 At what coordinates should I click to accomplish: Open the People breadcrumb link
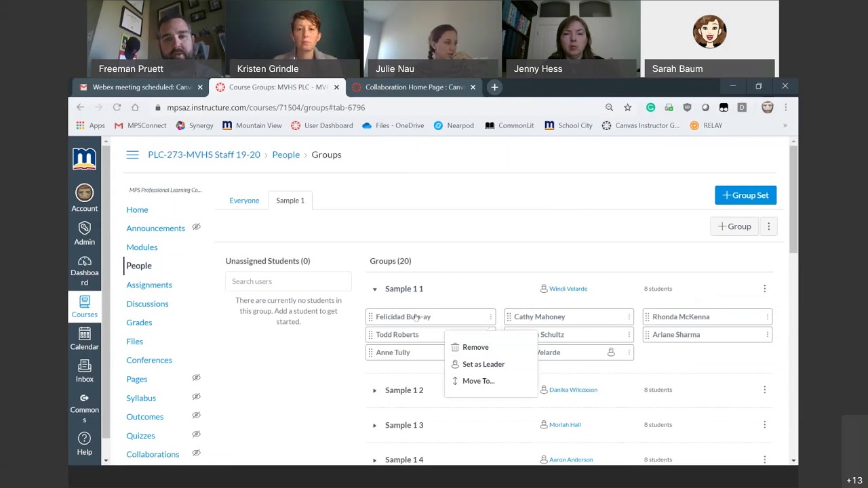(285, 155)
